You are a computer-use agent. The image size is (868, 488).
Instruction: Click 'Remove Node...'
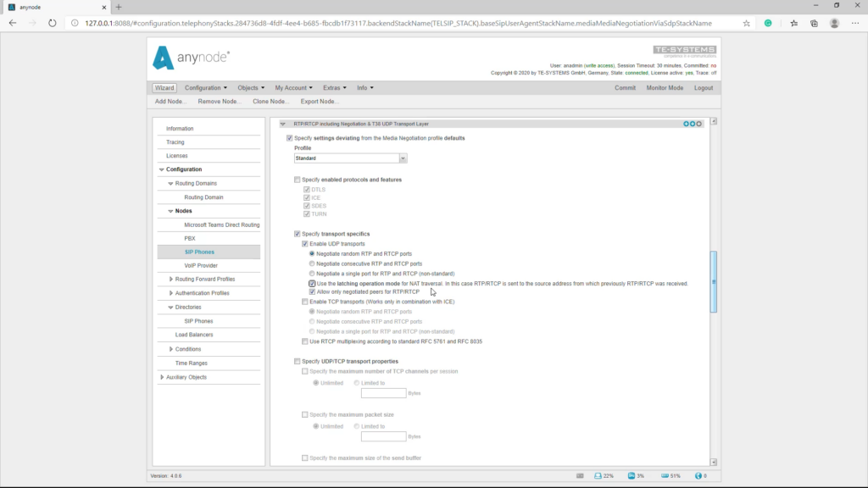(220, 102)
